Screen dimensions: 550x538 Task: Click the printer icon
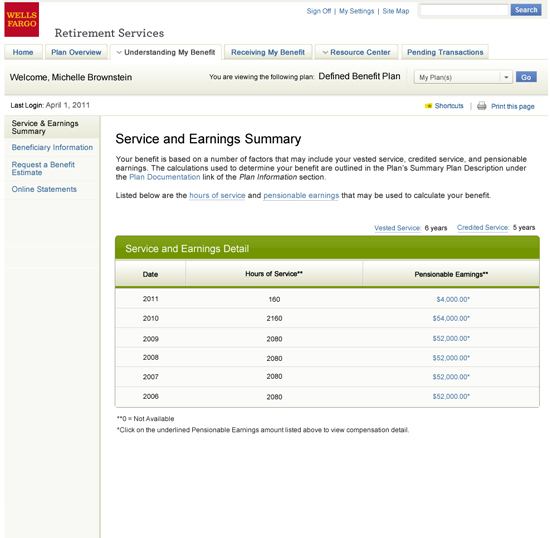482,106
